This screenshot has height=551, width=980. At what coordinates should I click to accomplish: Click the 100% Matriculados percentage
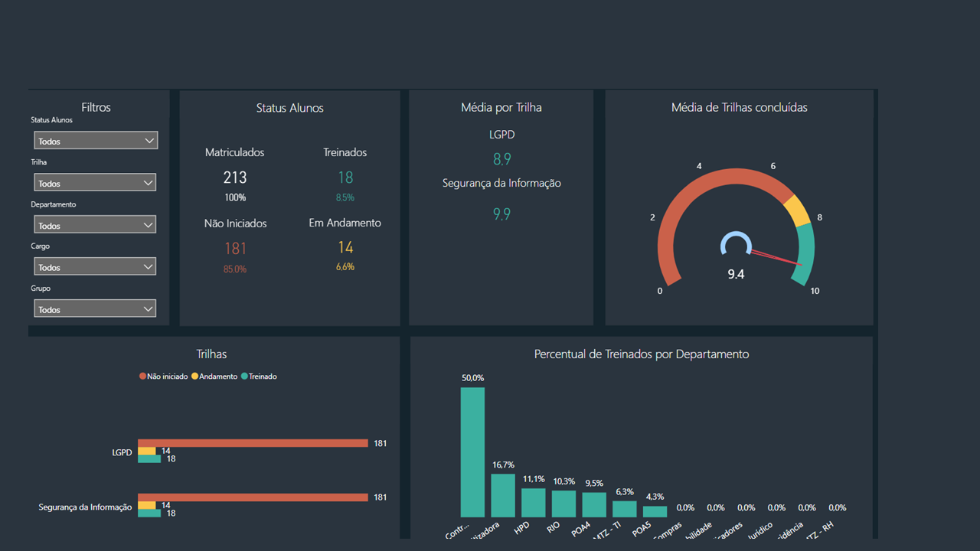click(x=235, y=197)
